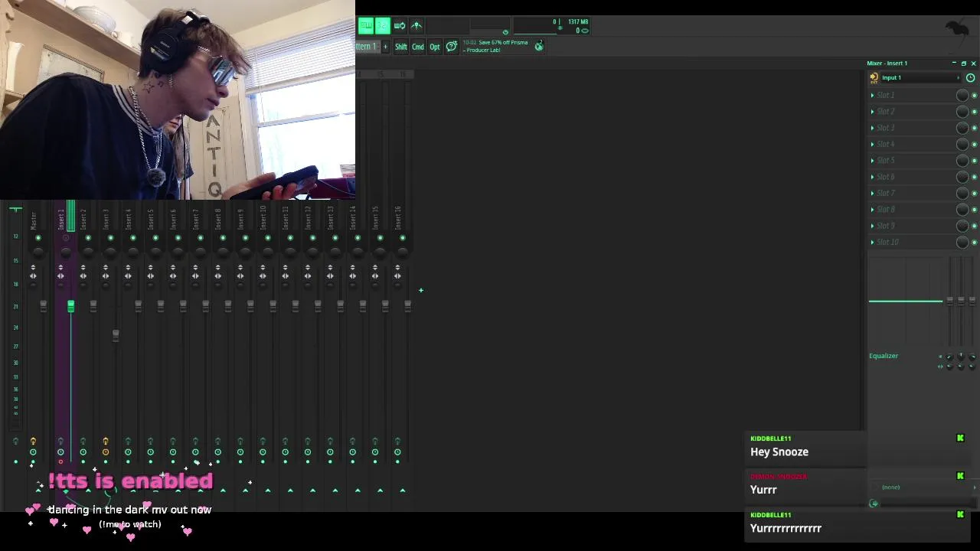Open the help chat bubble icon
The image size is (980, 551).
pyautogui.click(x=452, y=47)
